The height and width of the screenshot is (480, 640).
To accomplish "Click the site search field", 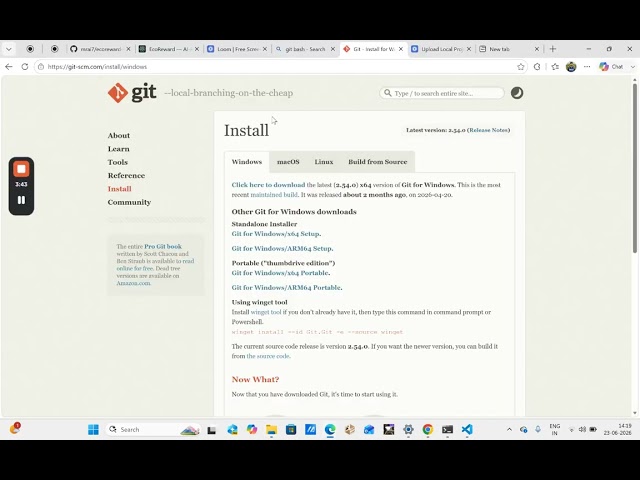I will [x=442, y=93].
